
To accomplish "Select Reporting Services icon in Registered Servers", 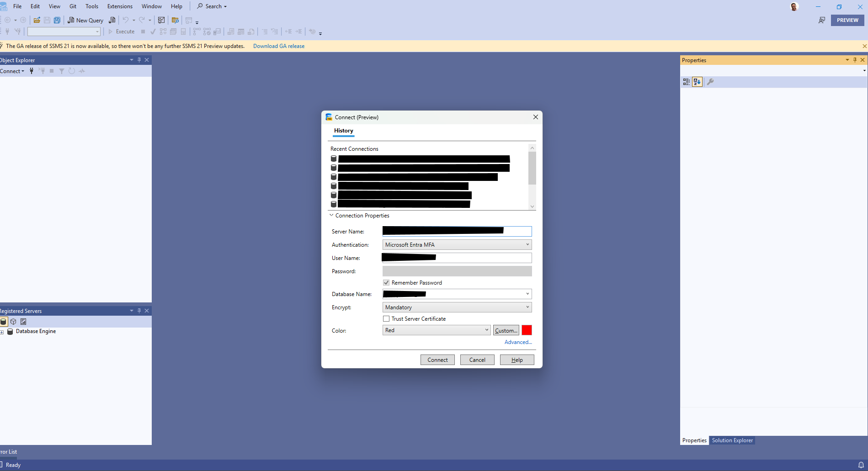I will coord(23,322).
